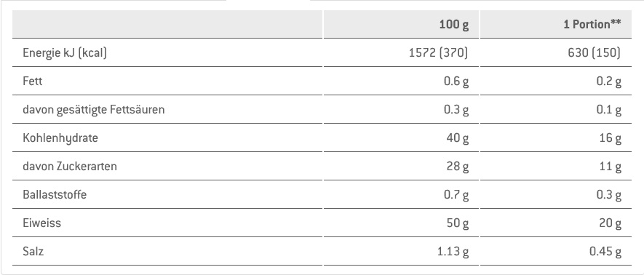Select the 'Eiweiss' row label
644x275 pixels.
coord(42,223)
